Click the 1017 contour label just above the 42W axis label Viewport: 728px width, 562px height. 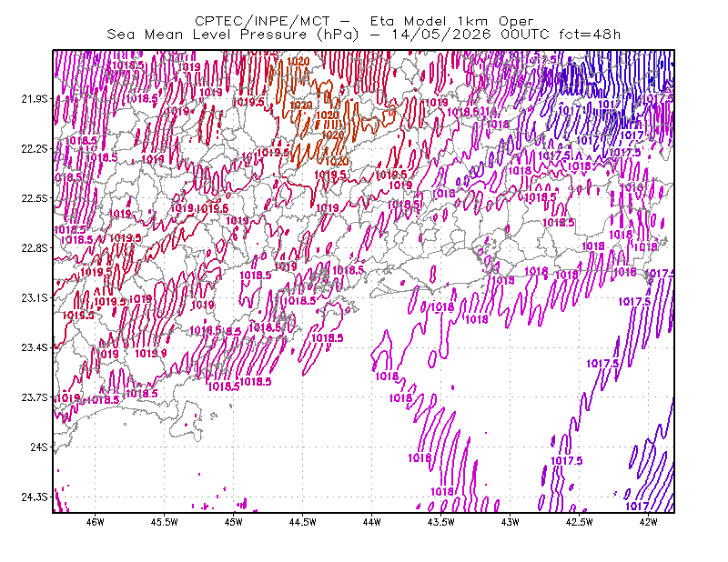pos(637,506)
